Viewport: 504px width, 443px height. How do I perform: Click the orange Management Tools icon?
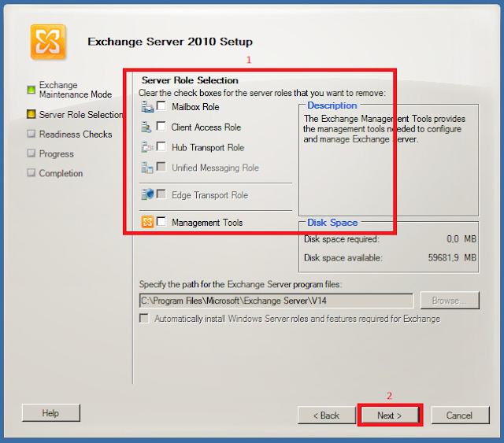click(147, 222)
